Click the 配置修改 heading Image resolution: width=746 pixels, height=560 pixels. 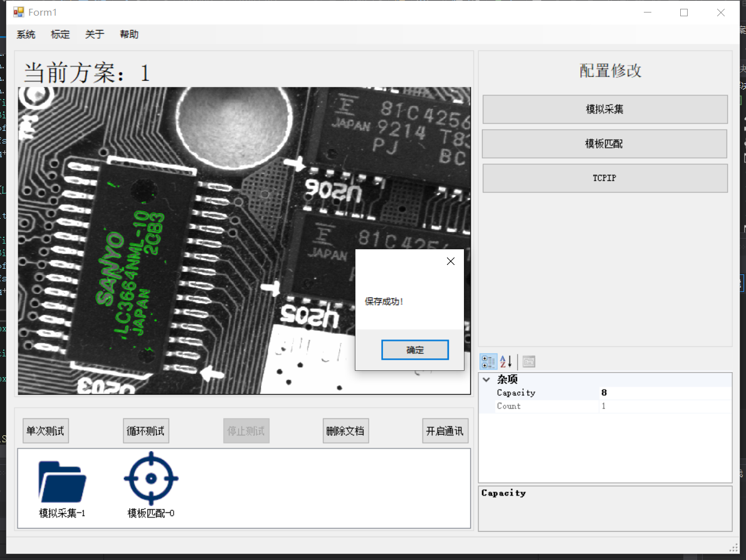click(611, 70)
